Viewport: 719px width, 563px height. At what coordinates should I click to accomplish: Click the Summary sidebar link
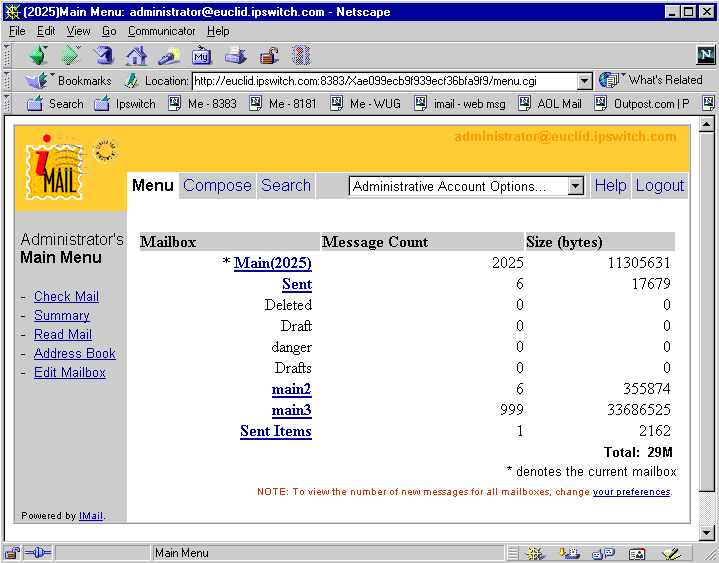coord(62,315)
